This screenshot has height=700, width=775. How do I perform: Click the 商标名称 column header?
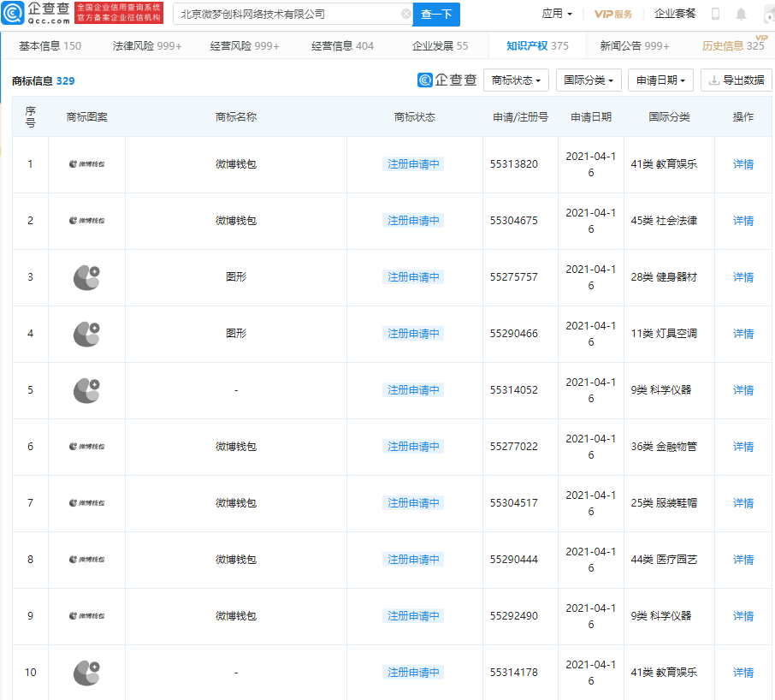point(236,117)
